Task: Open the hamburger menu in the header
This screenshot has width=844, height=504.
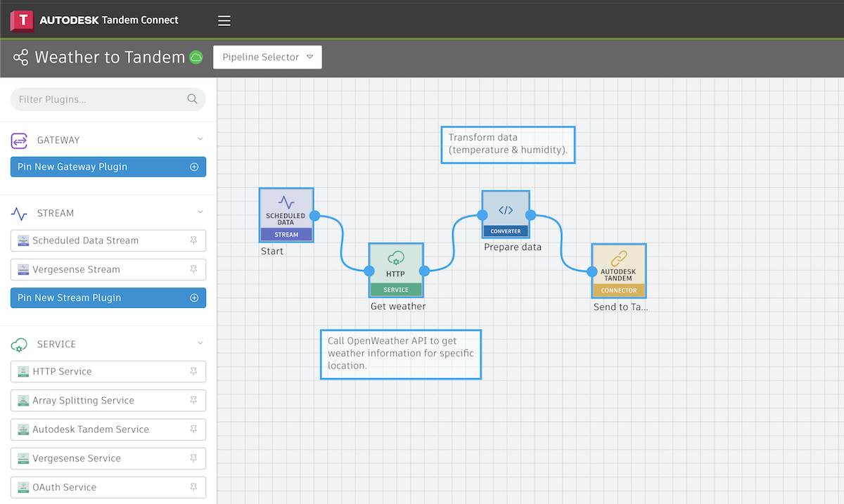Action: [224, 20]
